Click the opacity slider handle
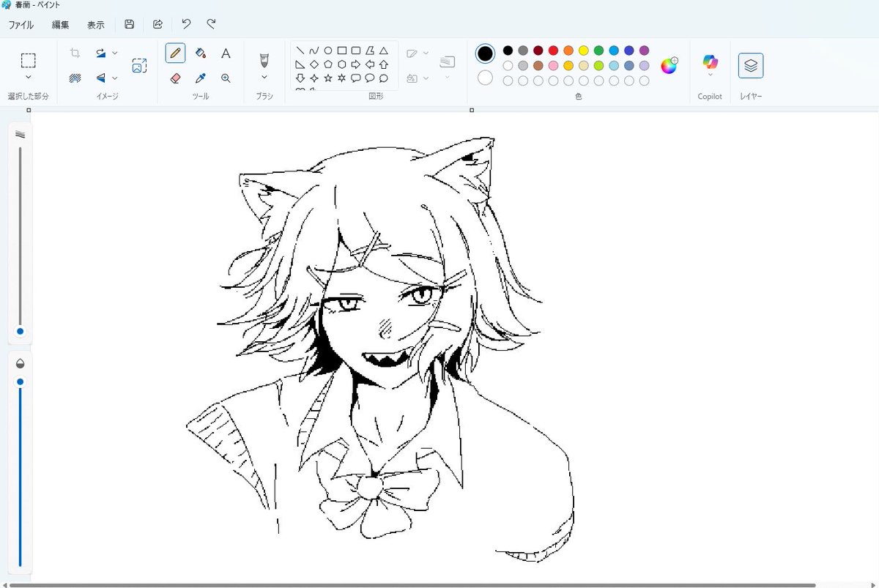The image size is (879, 588). click(x=20, y=382)
